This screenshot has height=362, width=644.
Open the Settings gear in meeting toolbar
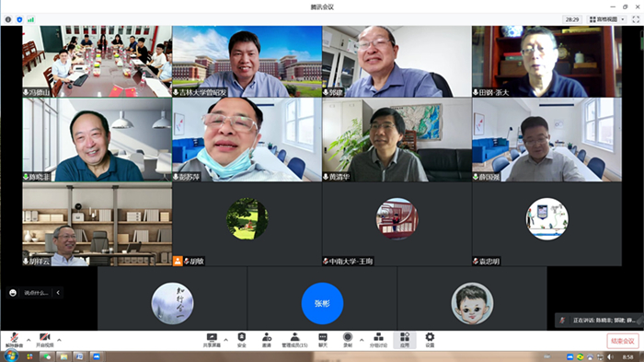pos(430,340)
